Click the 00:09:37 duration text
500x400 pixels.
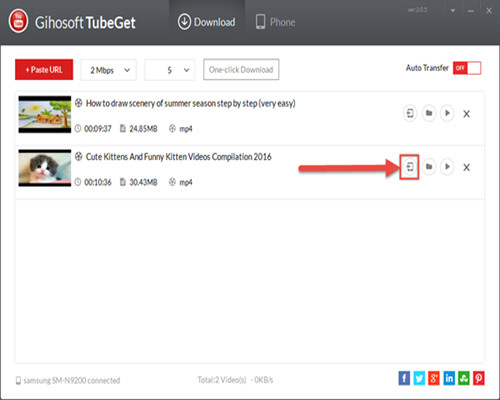click(x=98, y=129)
